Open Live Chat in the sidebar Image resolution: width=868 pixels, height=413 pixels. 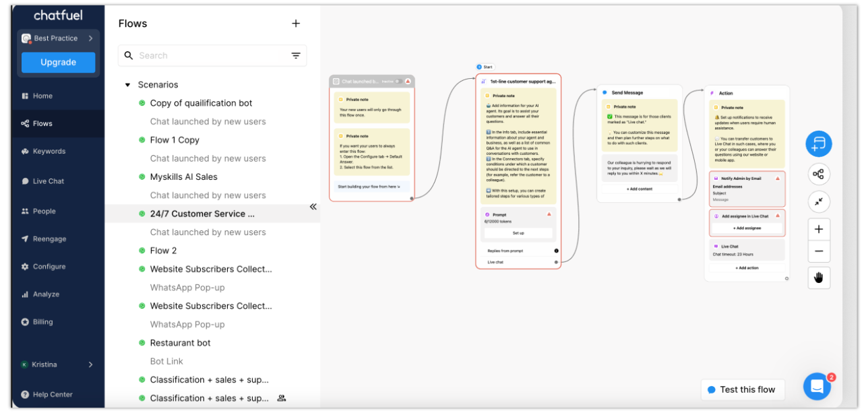tap(57, 181)
